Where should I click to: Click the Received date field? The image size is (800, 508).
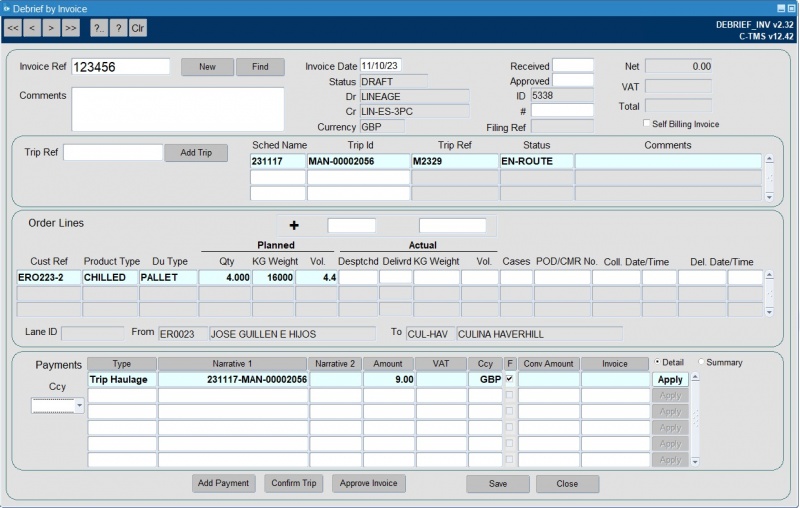(x=573, y=65)
